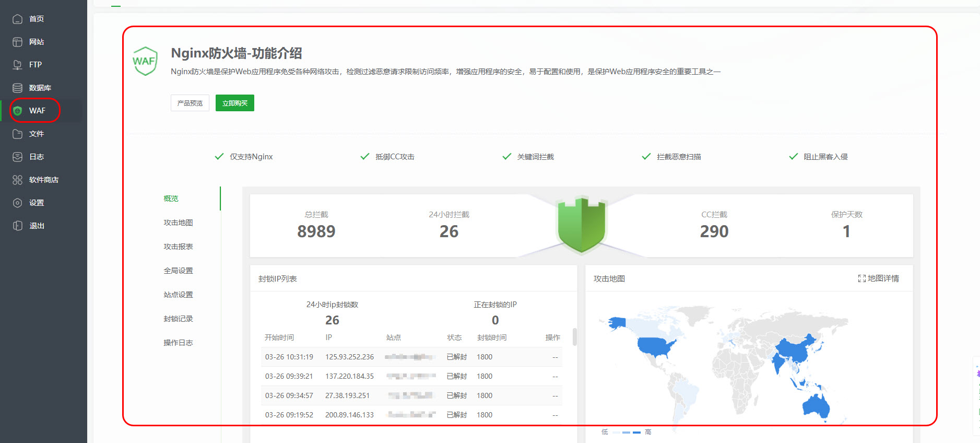This screenshot has height=443, width=980.
Task: Click the IP column header
Action: click(x=329, y=337)
